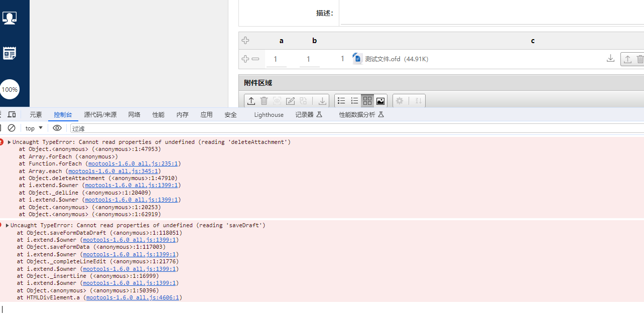Open the news page icon in sidebar
The height and width of the screenshot is (328, 644).
10,53
